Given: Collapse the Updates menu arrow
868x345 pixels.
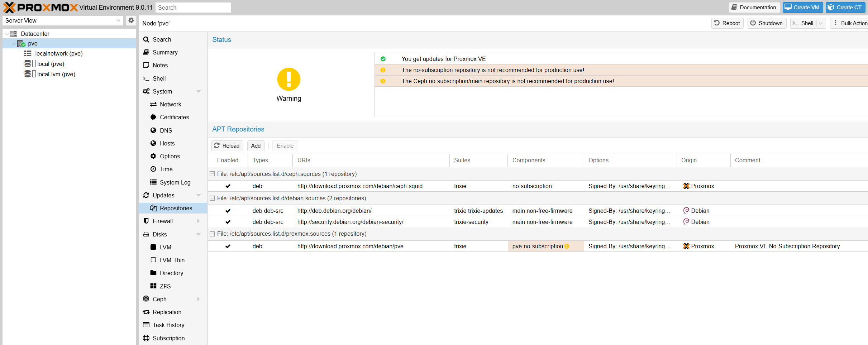Looking at the screenshot, I should [199, 195].
